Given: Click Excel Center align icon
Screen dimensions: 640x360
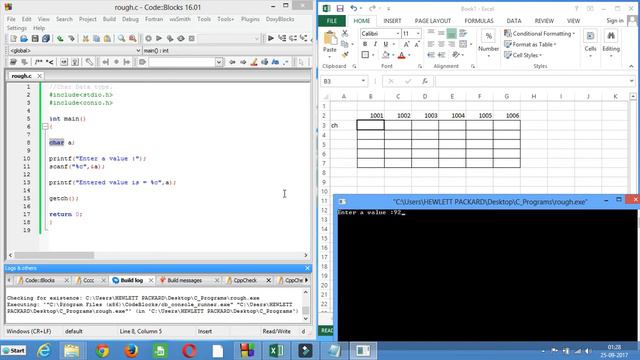Looking at the screenshot, I should click(441, 44).
